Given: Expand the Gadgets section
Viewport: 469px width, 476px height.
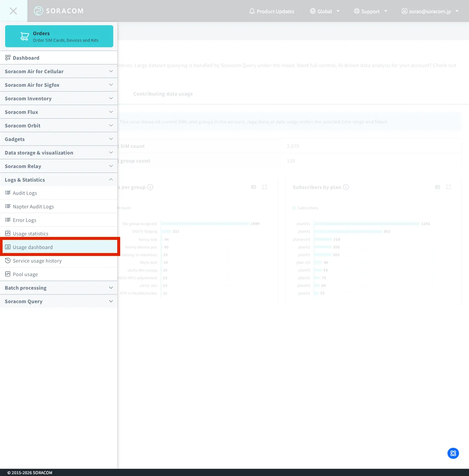Looking at the screenshot, I should (59, 139).
